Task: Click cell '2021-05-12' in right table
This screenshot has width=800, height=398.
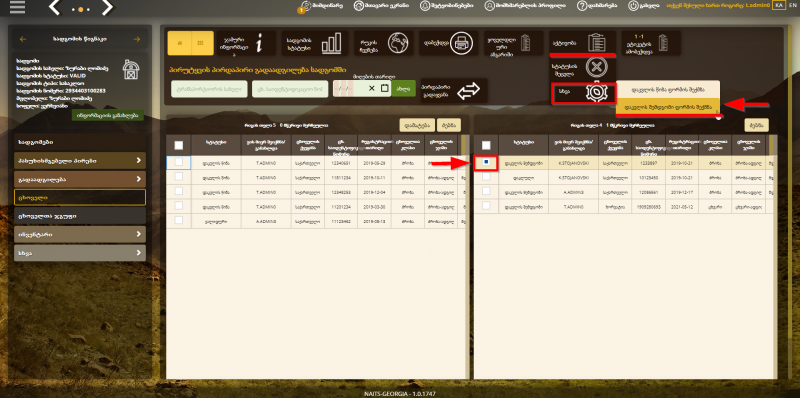Action: click(682, 206)
